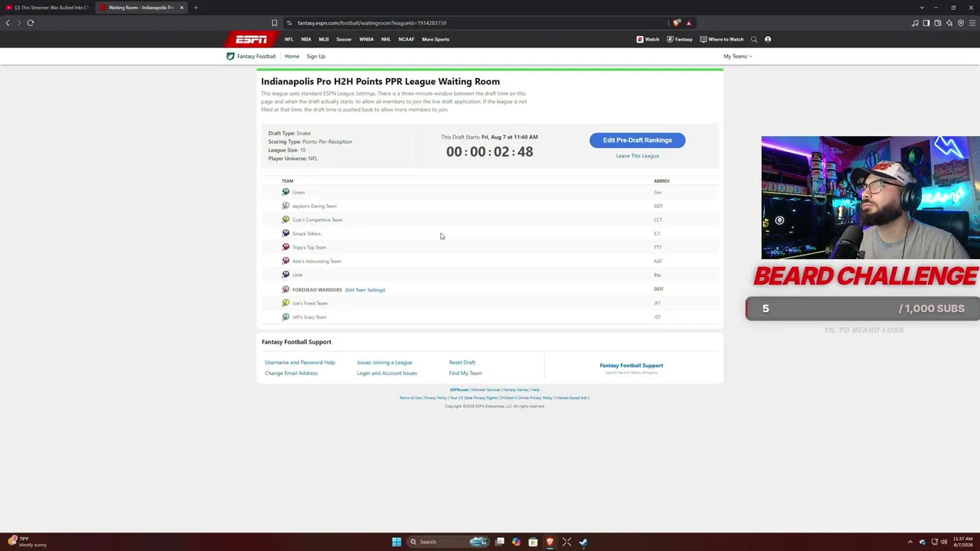Click the helmet icon beside FOREHEAD WARRIORS
This screenshot has width=980, height=551.
(x=286, y=289)
